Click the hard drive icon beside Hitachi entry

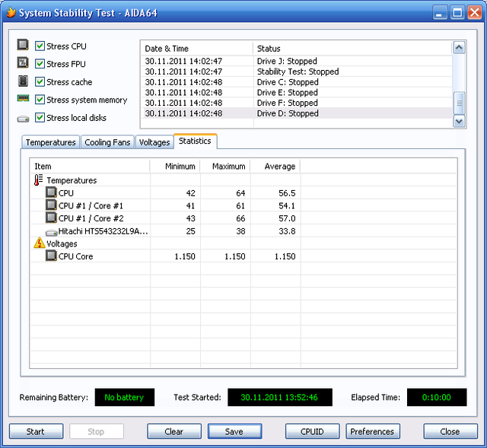point(51,231)
